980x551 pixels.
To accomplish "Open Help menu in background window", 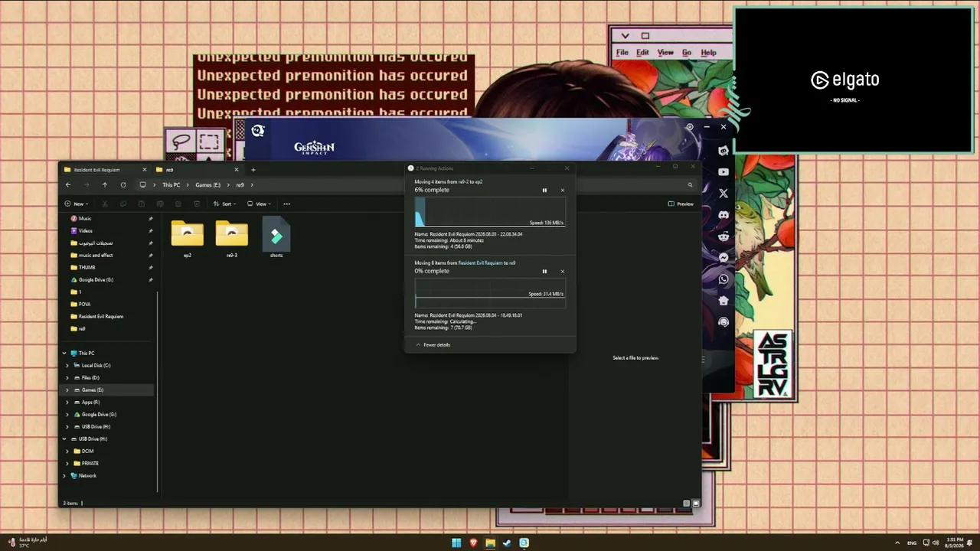I will click(708, 53).
